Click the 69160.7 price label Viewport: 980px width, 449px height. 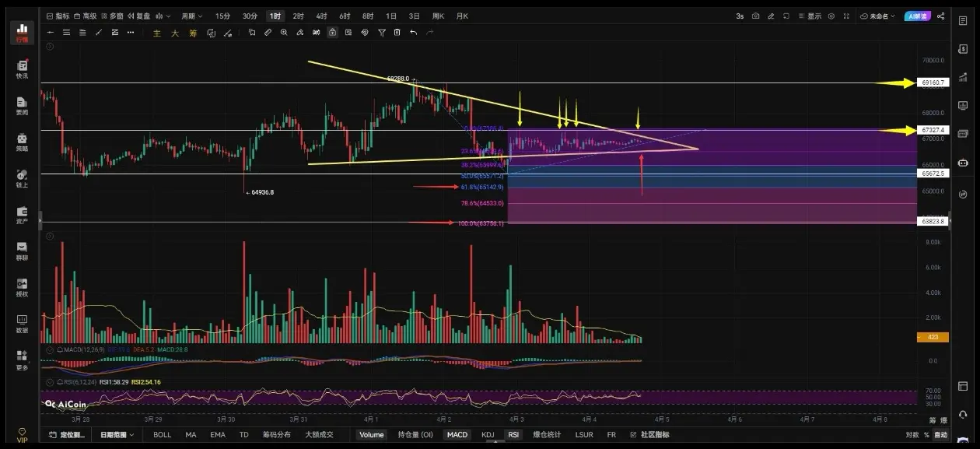(x=933, y=82)
